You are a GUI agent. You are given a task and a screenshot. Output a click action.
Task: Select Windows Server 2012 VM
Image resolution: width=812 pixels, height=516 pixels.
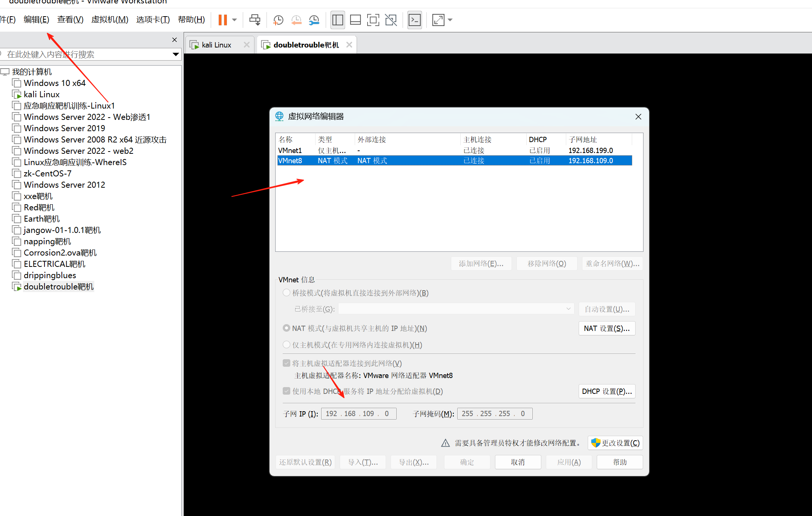coord(64,185)
